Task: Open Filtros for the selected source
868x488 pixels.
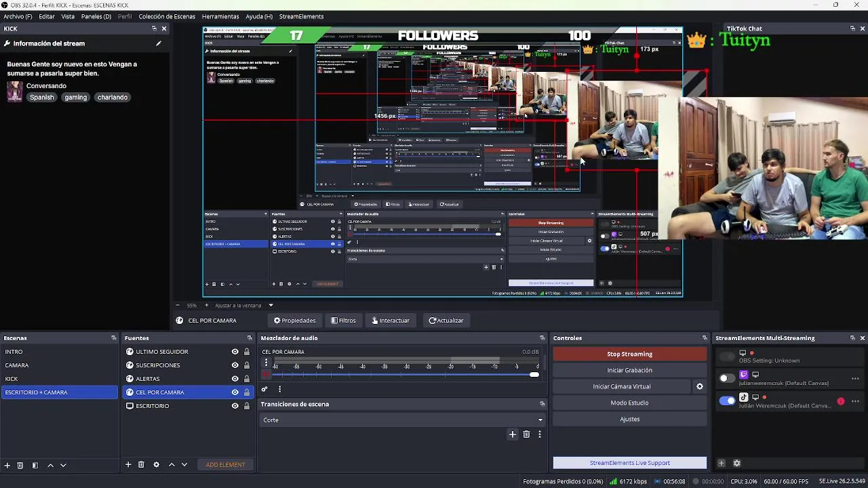Action: click(x=343, y=321)
